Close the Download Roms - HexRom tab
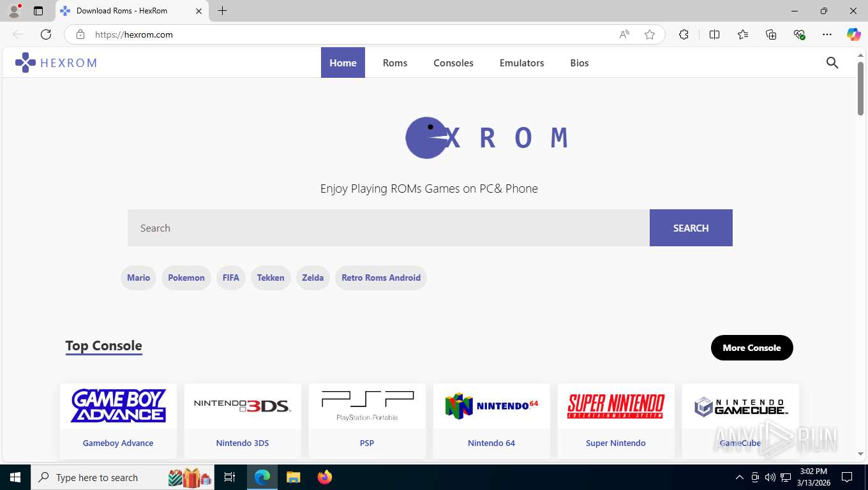This screenshot has height=490, width=868. pos(198,11)
